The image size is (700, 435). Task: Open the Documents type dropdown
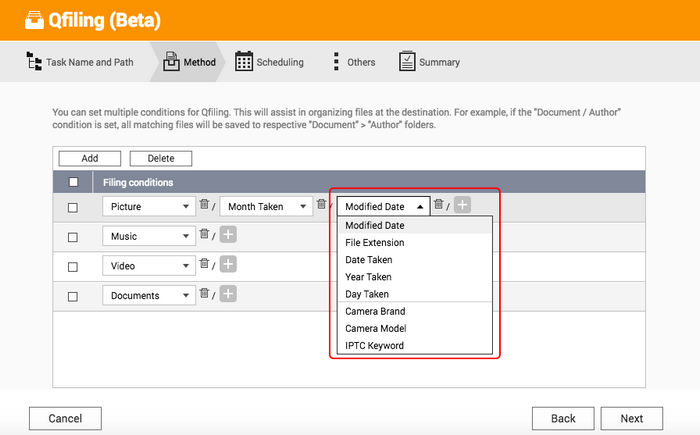point(149,296)
